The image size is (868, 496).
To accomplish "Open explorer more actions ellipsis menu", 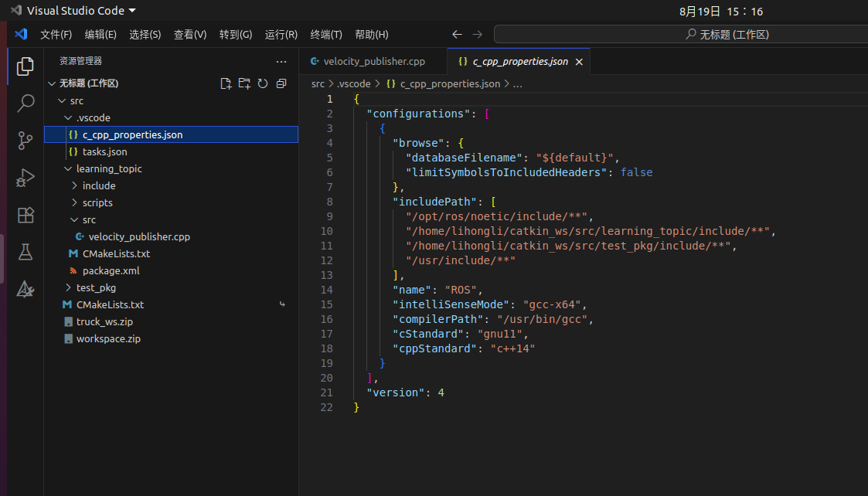I will coord(281,62).
